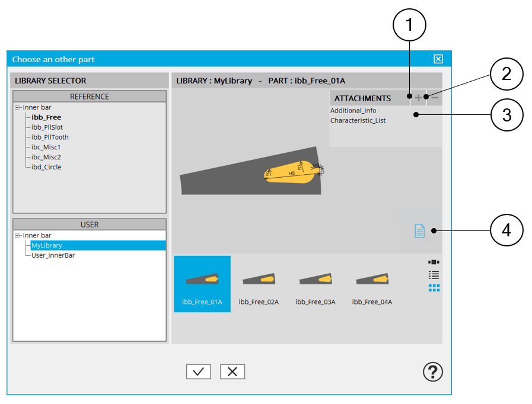The image size is (532, 404).
Task: Switch to the list view mode icon
Action: point(434,275)
